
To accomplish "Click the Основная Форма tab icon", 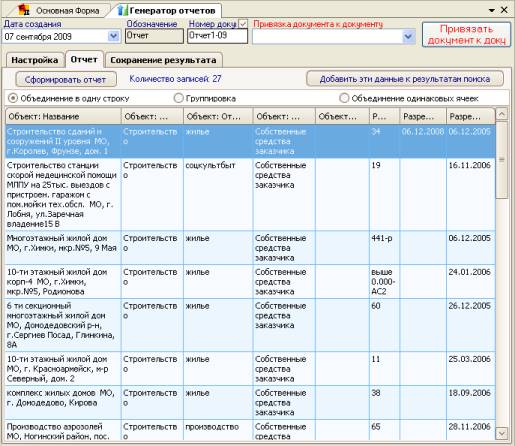I will click(x=24, y=10).
